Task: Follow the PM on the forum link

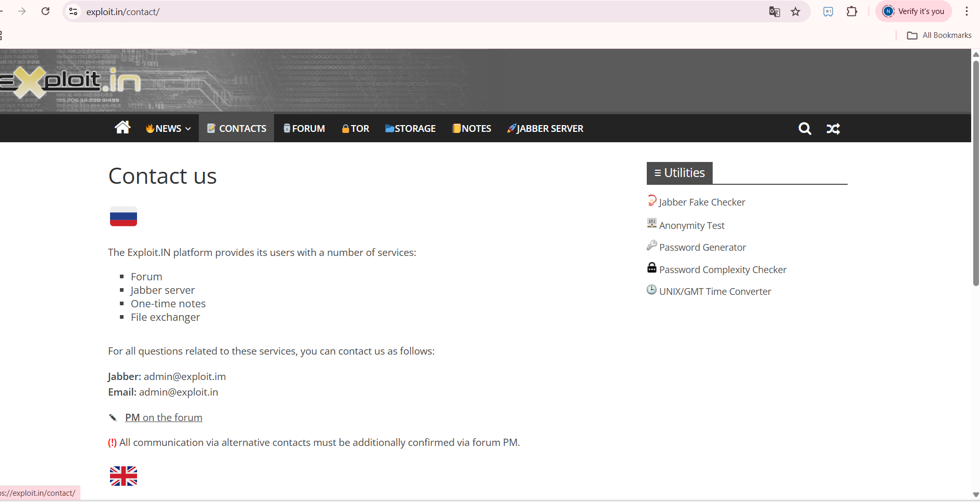Action: pyautogui.click(x=164, y=417)
